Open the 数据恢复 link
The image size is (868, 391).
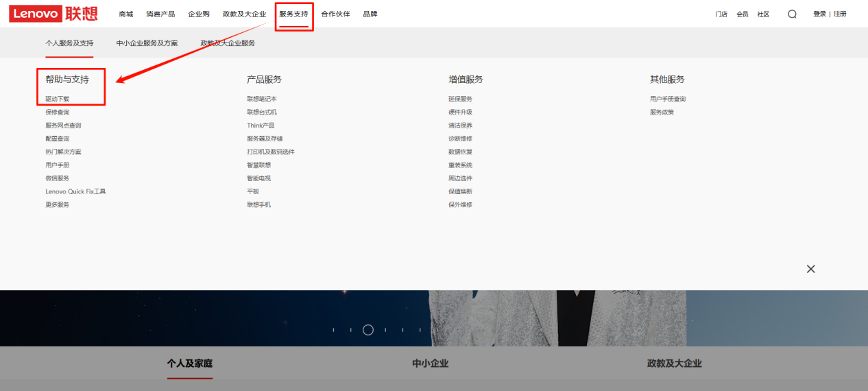(x=461, y=152)
